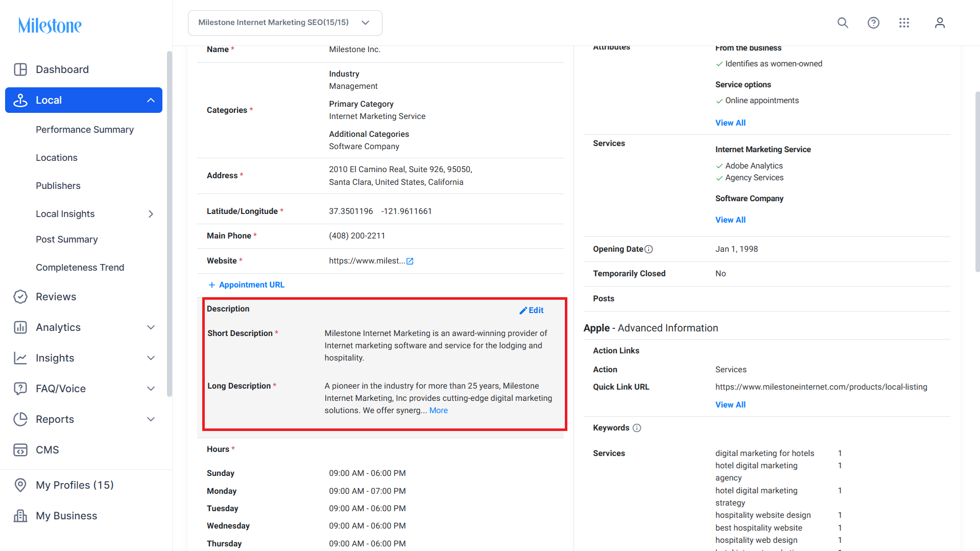Click the 'Agency Services' entry
Screen dimensions: 980x551
click(x=754, y=178)
